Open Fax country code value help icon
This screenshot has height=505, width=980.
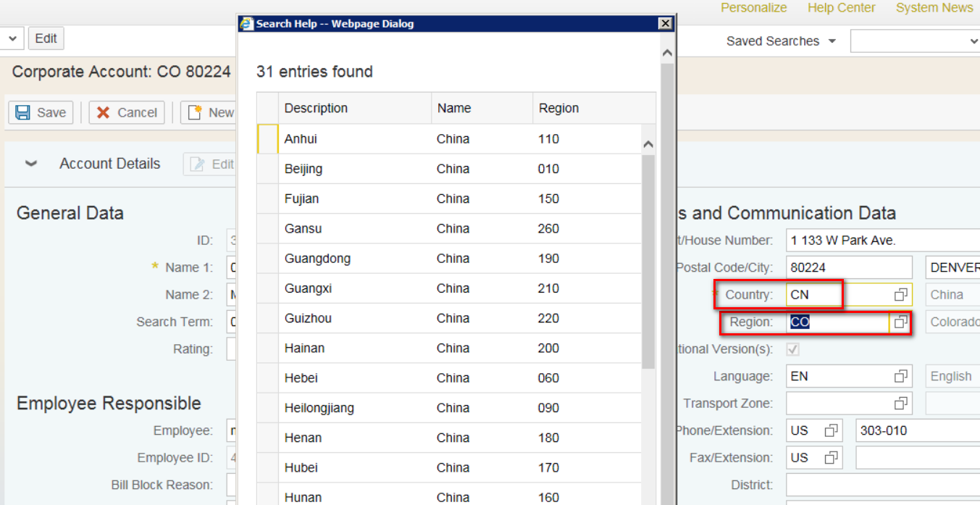tap(831, 457)
